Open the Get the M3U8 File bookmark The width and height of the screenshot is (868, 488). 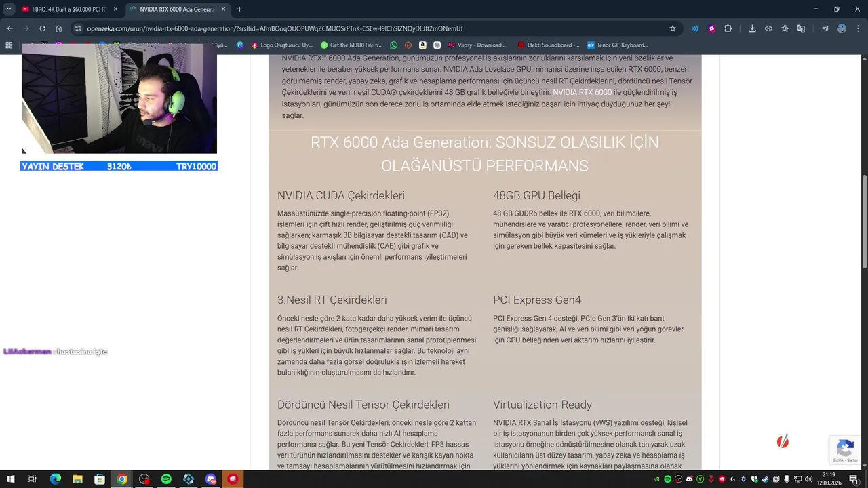point(351,45)
